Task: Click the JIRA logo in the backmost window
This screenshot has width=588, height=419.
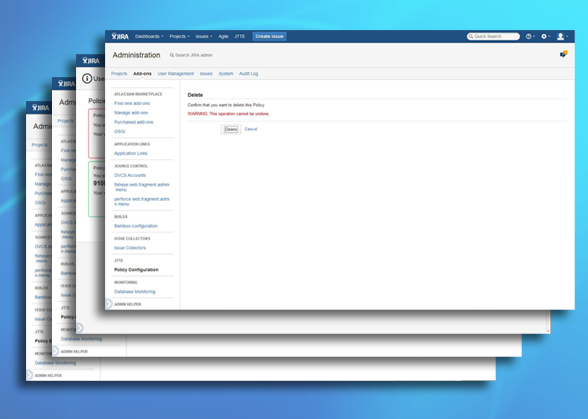Action: pos(40,108)
